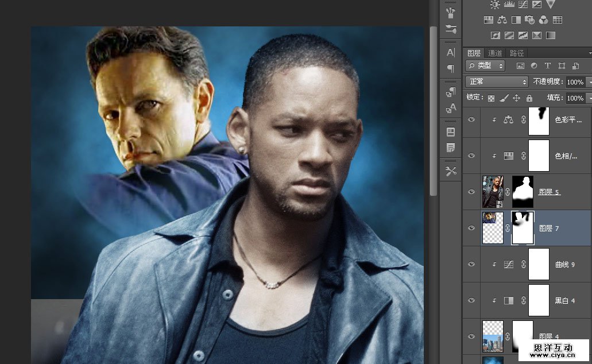Toggle lock position
592x364 pixels.
click(x=516, y=98)
